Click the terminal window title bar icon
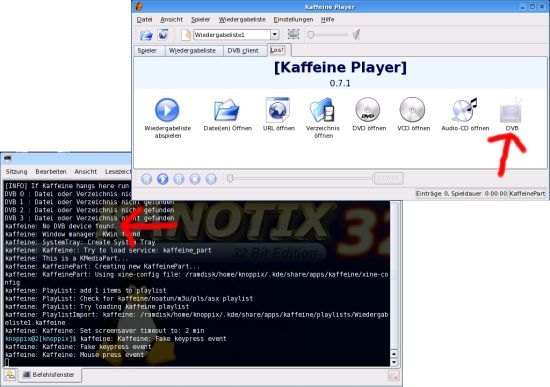The width and height of the screenshot is (550, 387). pos(7,158)
